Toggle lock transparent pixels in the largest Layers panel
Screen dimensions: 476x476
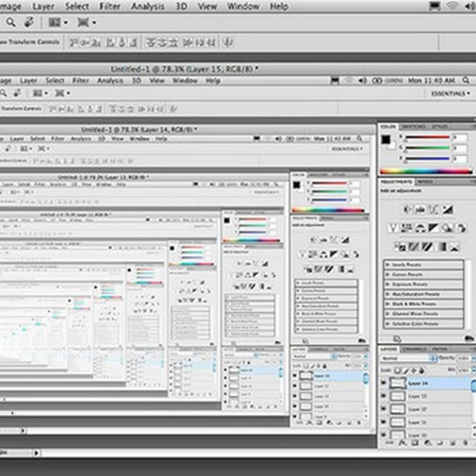[x=397, y=370]
